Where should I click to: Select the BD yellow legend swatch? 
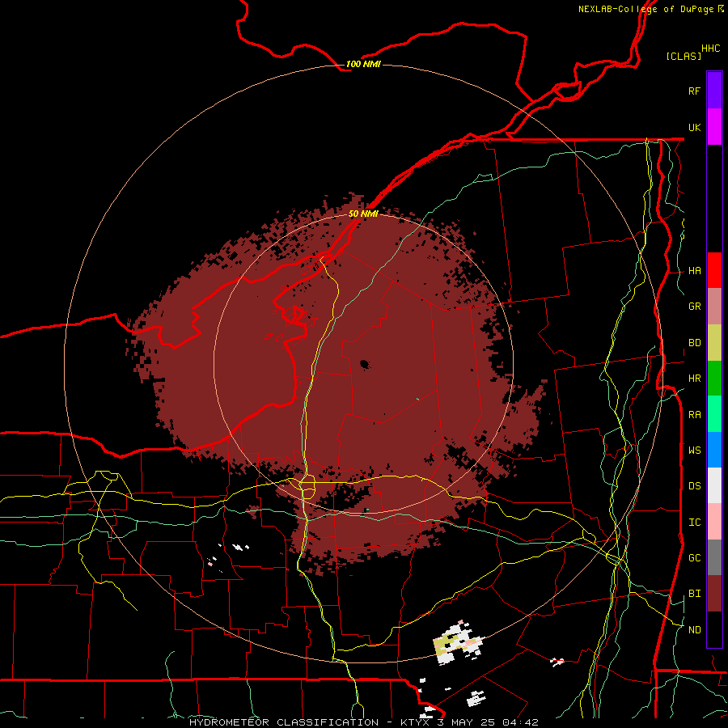coord(714,343)
